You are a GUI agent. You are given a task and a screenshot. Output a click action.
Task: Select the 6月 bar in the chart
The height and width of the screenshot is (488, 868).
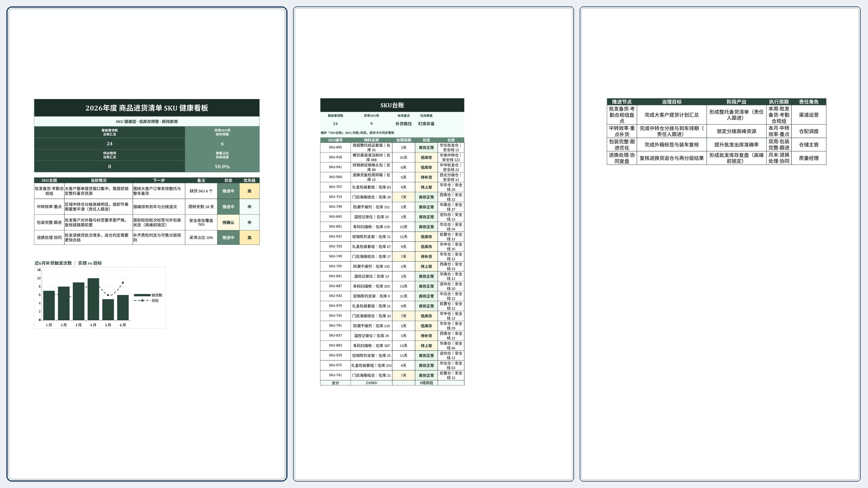(123, 308)
